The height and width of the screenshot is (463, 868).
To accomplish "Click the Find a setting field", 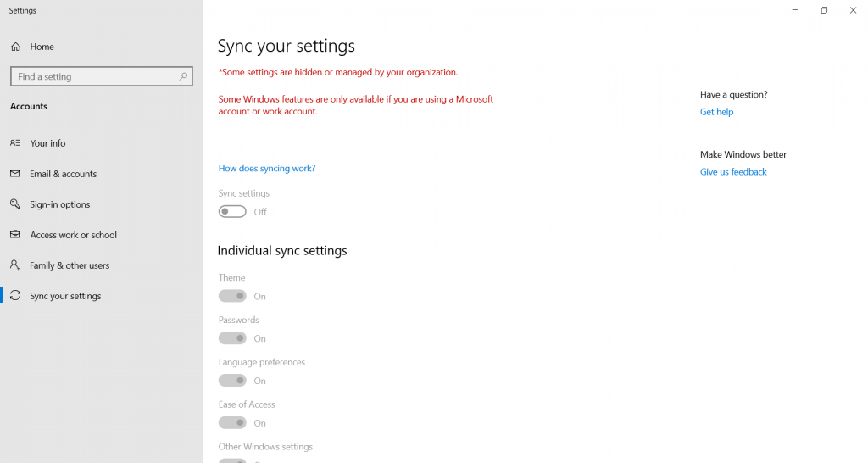I will 102,76.
